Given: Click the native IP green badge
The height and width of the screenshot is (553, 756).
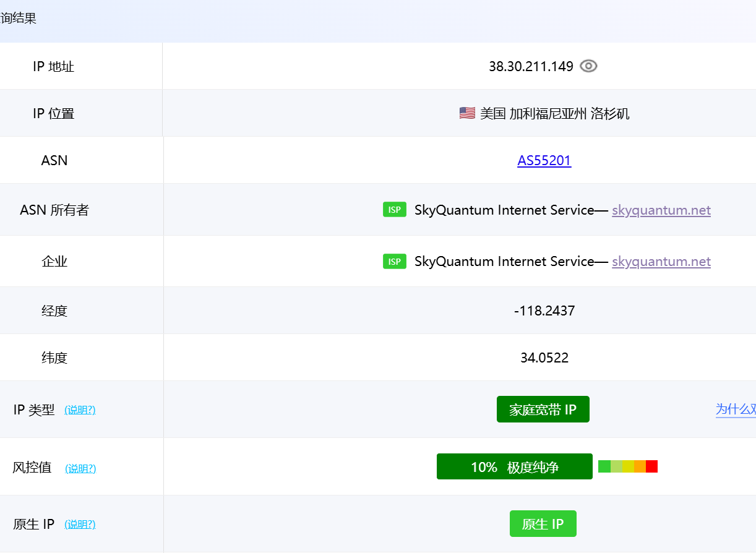Looking at the screenshot, I should [543, 524].
